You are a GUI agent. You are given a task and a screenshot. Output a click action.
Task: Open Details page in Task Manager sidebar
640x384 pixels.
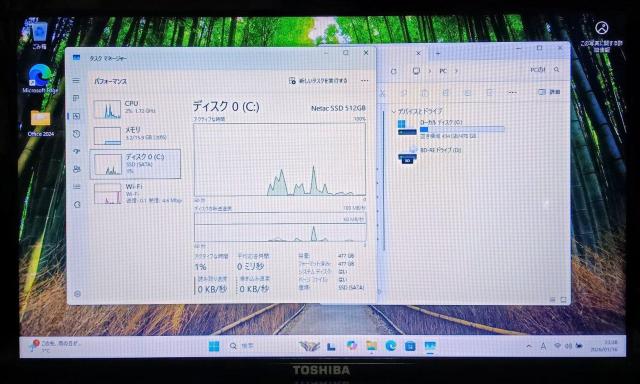(76, 187)
